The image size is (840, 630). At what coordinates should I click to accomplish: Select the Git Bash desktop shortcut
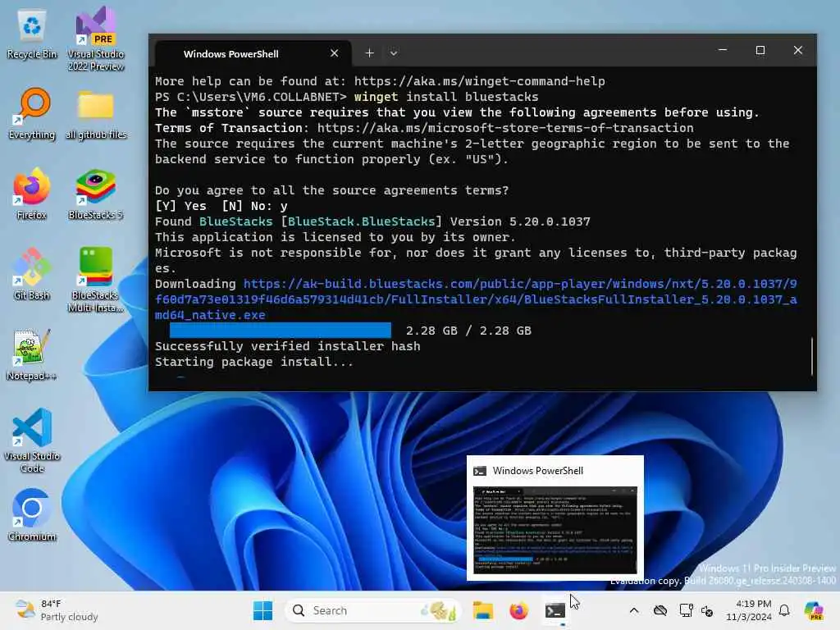[x=32, y=274]
